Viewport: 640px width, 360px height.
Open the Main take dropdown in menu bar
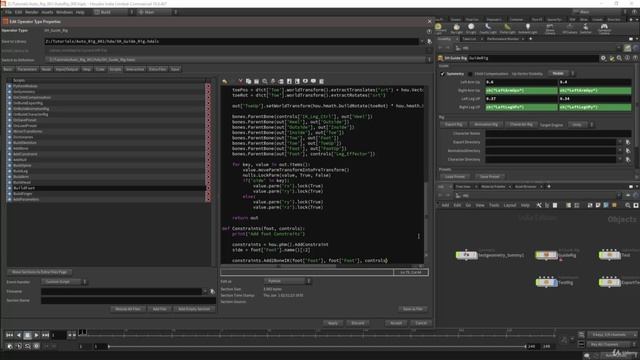click(157, 12)
